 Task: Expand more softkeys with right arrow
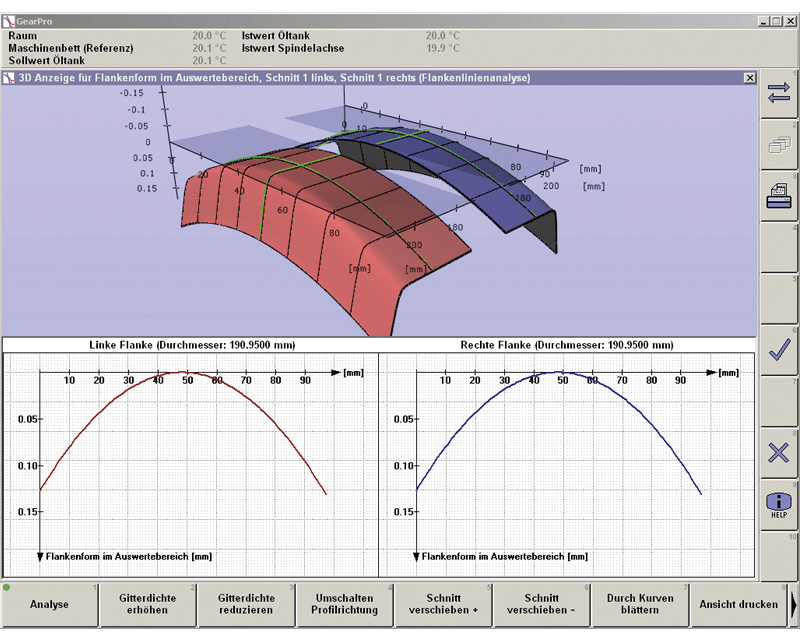(794, 605)
